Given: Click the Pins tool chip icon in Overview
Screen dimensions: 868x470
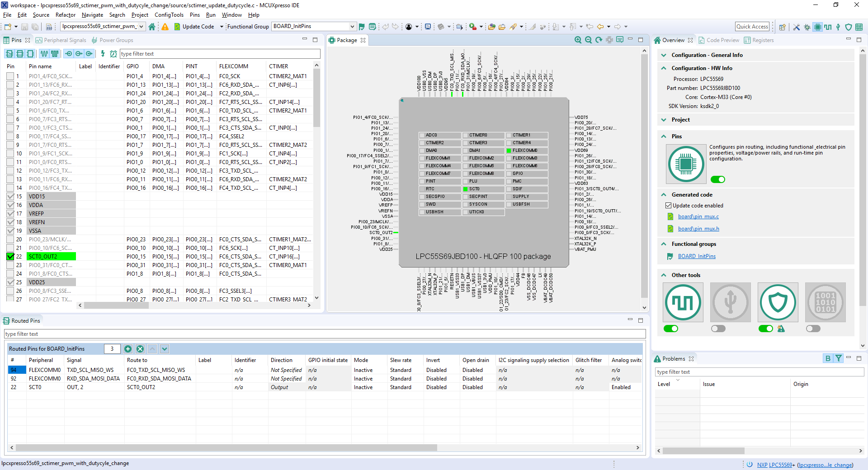Looking at the screenshot, I should [686, 164].
